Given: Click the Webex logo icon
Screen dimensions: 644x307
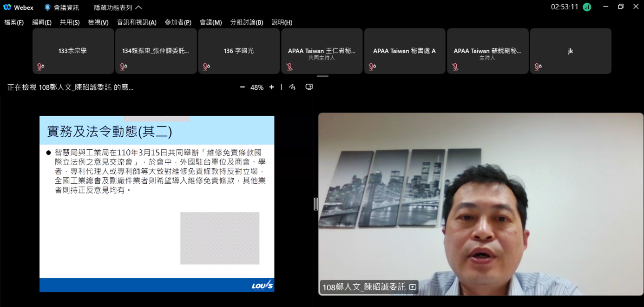Looking at the screenshot, I should click(7, 7).
